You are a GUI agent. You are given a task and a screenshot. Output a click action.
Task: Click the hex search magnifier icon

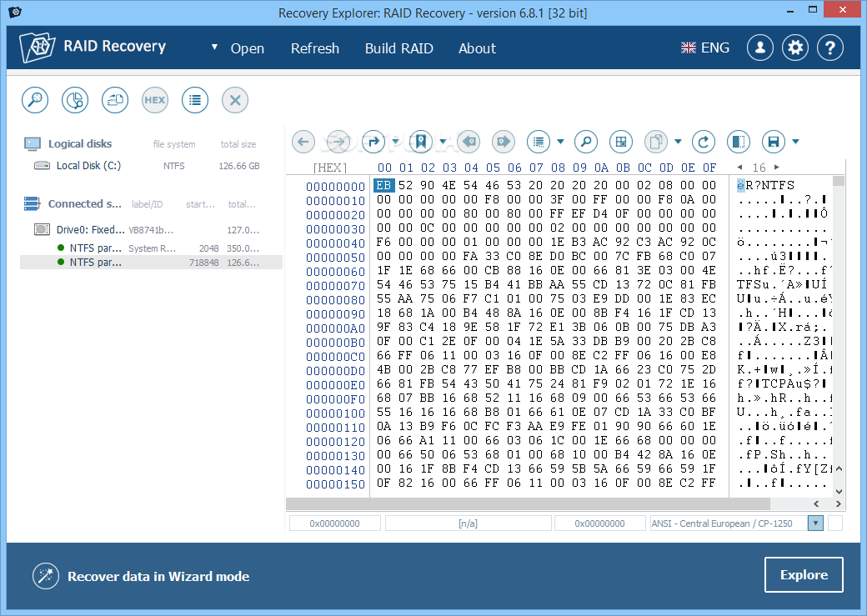pos(586,142)
